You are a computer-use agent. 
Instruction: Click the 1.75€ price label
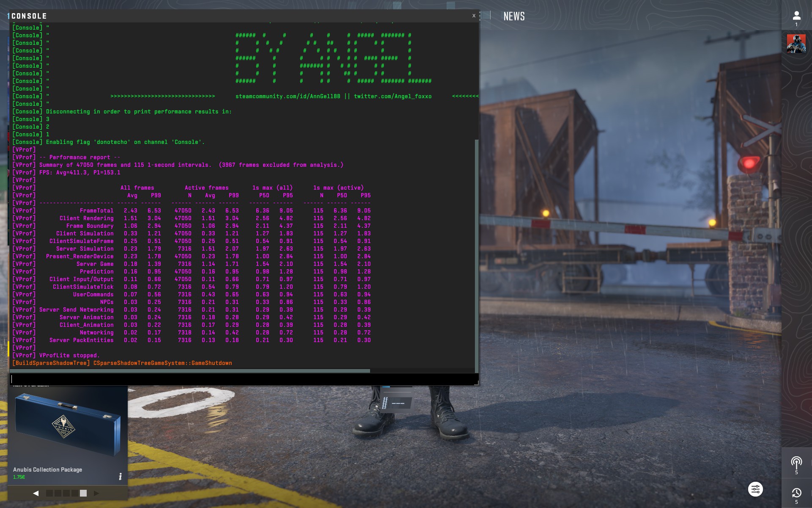click(x=19, y=477)
